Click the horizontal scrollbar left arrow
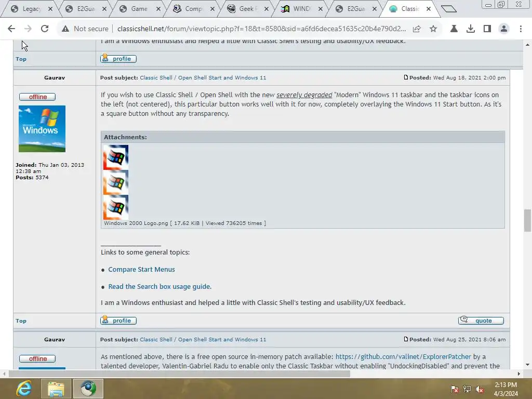 [x=4, y=374]
